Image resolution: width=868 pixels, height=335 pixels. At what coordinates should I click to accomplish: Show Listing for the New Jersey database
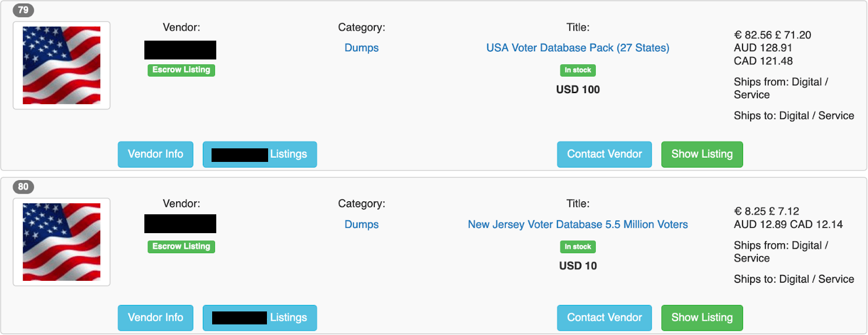[702, 318]
